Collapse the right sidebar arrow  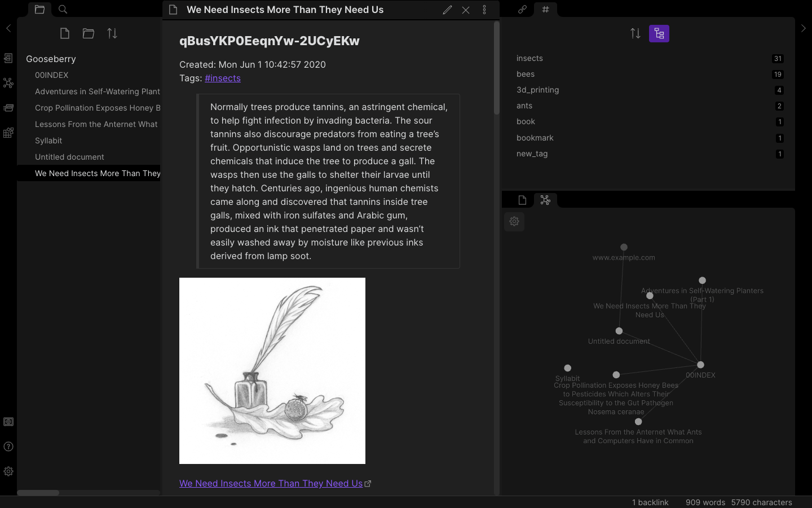804,28
